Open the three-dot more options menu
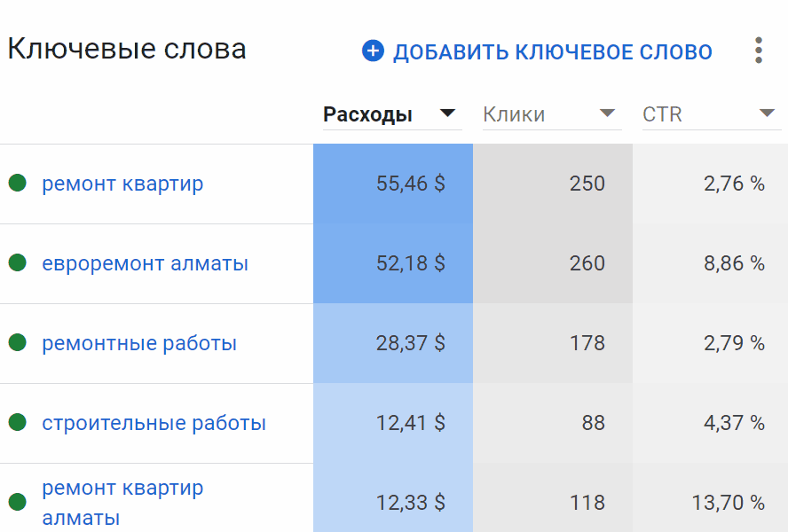Screen dimensions: 788x532 coord(758,51)
